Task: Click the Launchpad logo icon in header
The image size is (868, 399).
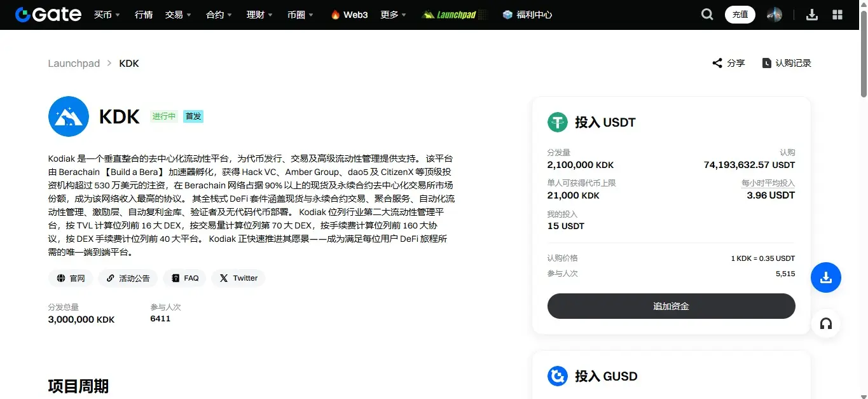Action: tap(429, 14)
